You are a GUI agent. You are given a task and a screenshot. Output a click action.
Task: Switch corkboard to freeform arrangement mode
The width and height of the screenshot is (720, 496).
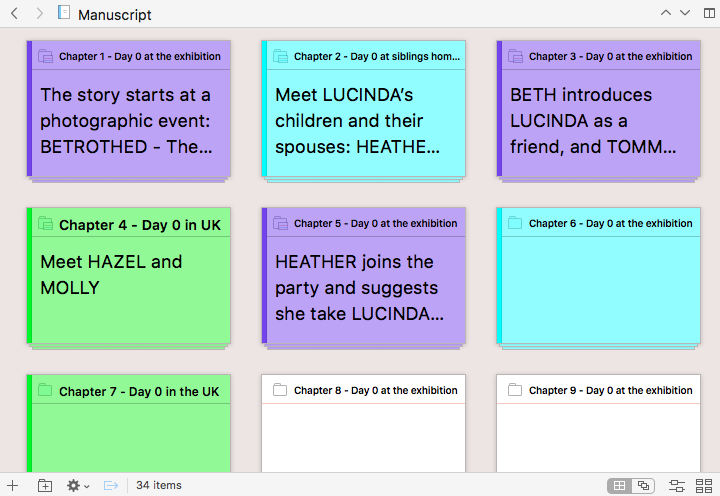[644, 485]
